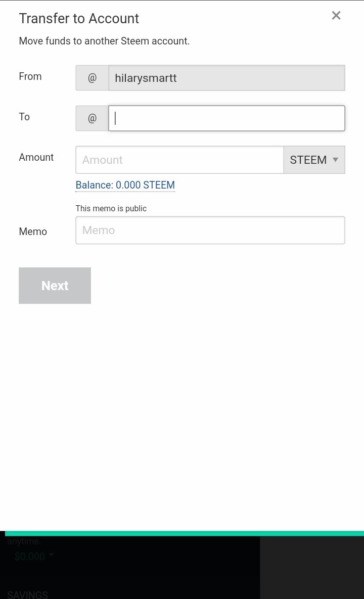Click the 'Move funds to another Steem account' text
This screenshot has height=599, width=364.
[104, 41]
